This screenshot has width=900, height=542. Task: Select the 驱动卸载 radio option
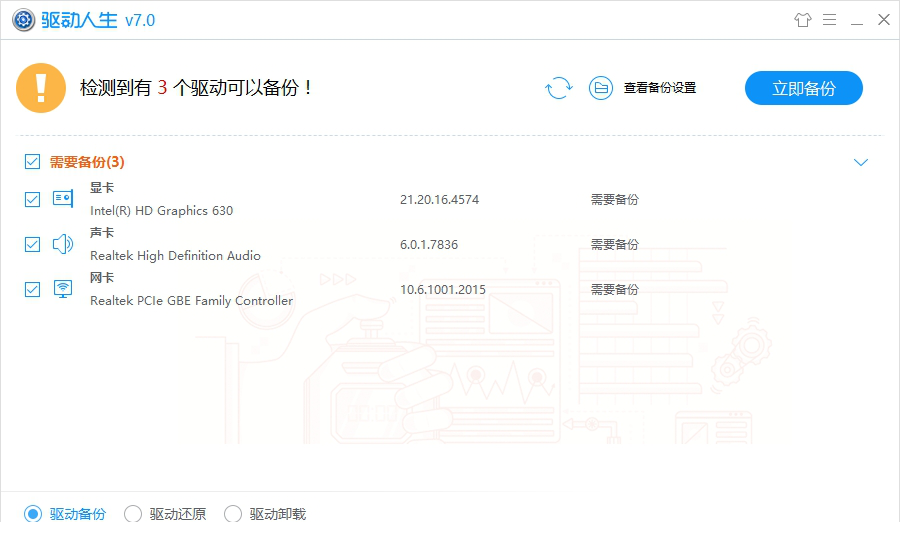pyautogui.click(x=233, y=514)
